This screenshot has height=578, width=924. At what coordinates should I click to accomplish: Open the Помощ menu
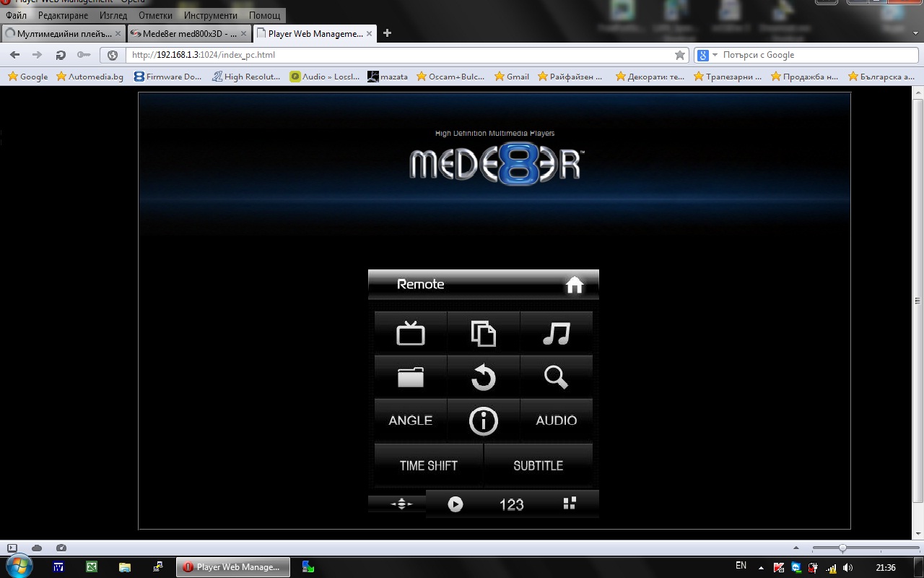[x=265, y=15]
